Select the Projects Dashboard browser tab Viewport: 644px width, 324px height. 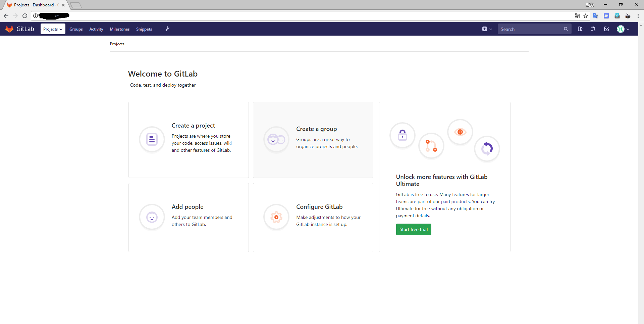coord(35,5)
